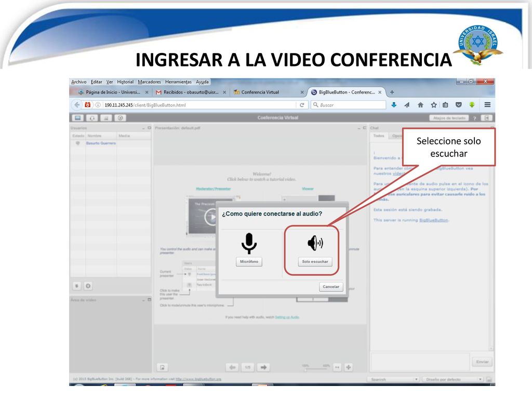Click the chat message input box
The height and width of the screenshot is (399, 532).
tap(420, 362)
